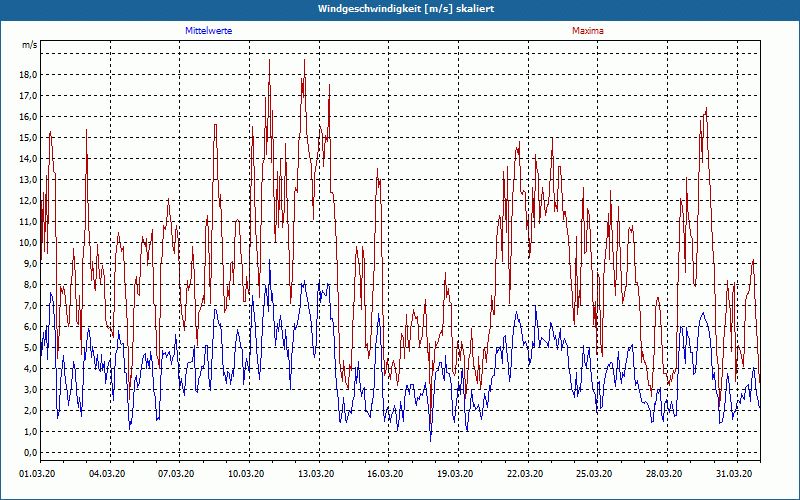This screenshot has width=800, height=500.
Task: Click the 15,0 y-axis value
Action: click(x=29, y=138)
